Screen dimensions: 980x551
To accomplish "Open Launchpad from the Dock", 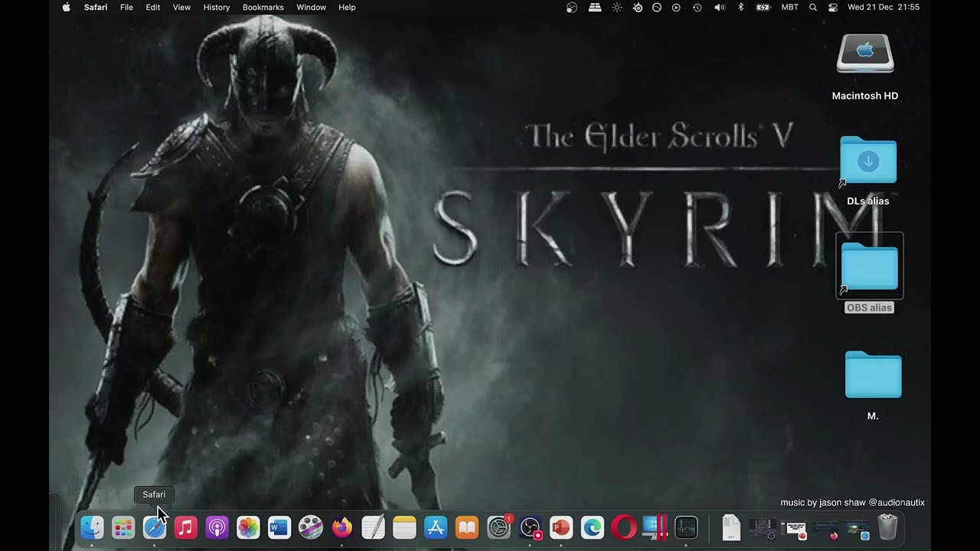I will point(123,527).
